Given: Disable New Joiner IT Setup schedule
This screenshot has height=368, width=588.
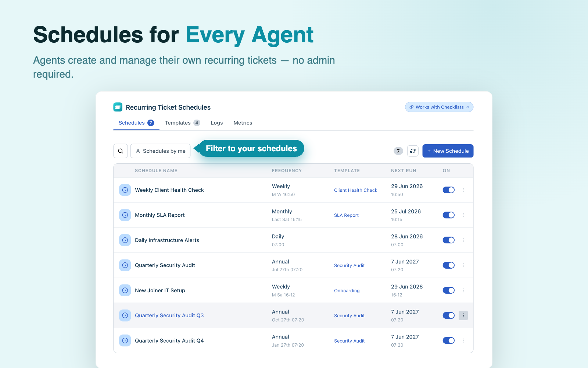Looking at the screenshot, I should click(x=448, y=290).
